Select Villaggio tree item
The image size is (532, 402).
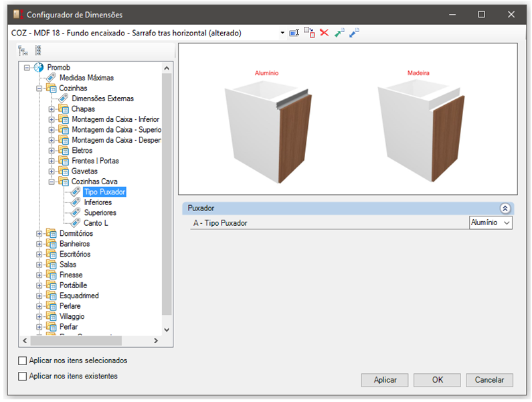coord(72,317)
